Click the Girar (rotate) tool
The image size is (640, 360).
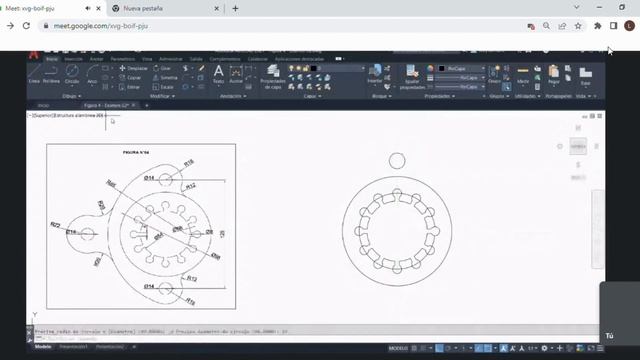pos(162,68)
